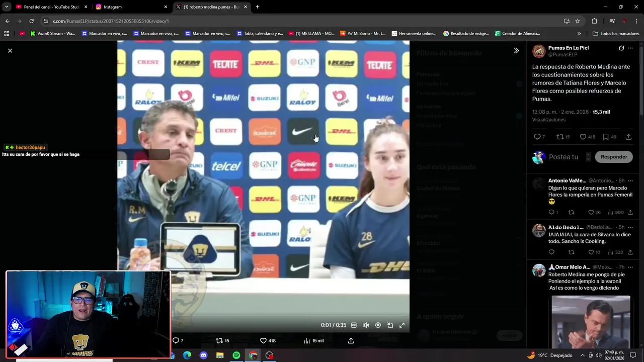Open 'Tabla, calendario y e...' bookmark
This screenshot has height=362, width=644.
coord(259,34)
